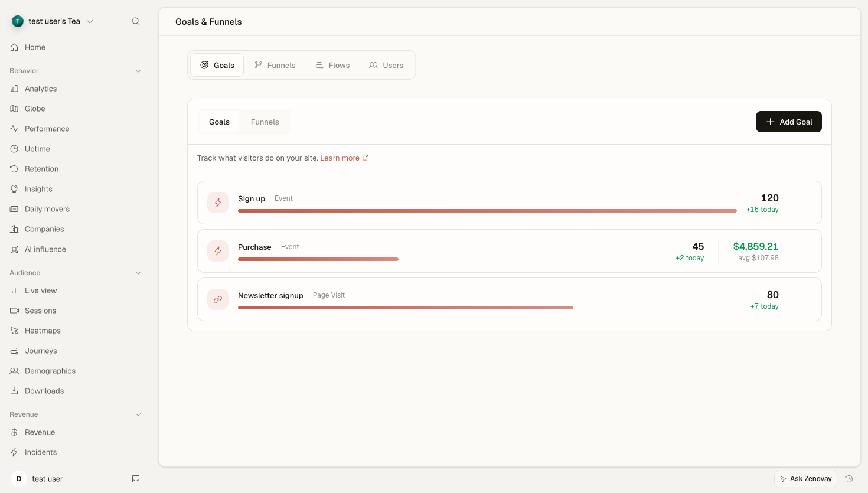Switch to the Flows tab
868x493 pixels.
pyautogui.click(x=332, y=65)
